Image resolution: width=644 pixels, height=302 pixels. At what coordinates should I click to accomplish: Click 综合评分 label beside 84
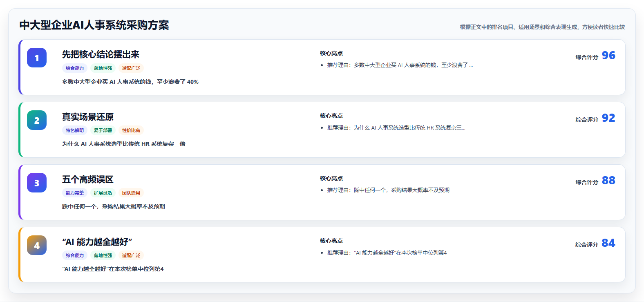tap(587, 245)
